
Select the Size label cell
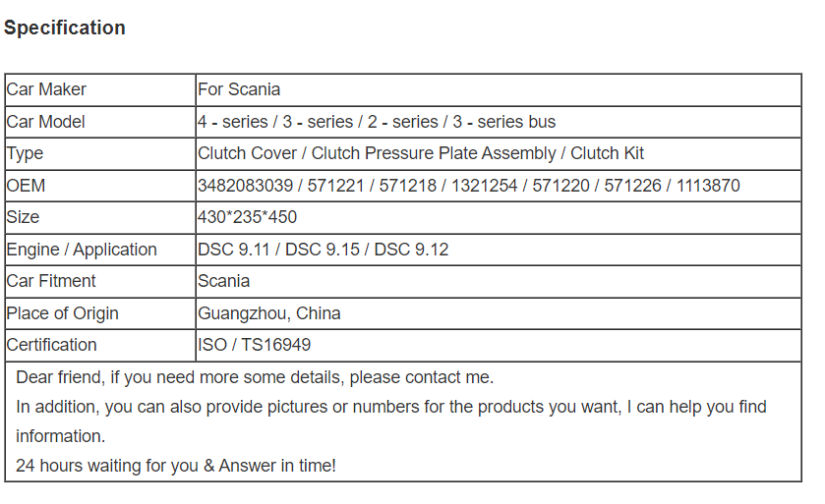(100, 217)
